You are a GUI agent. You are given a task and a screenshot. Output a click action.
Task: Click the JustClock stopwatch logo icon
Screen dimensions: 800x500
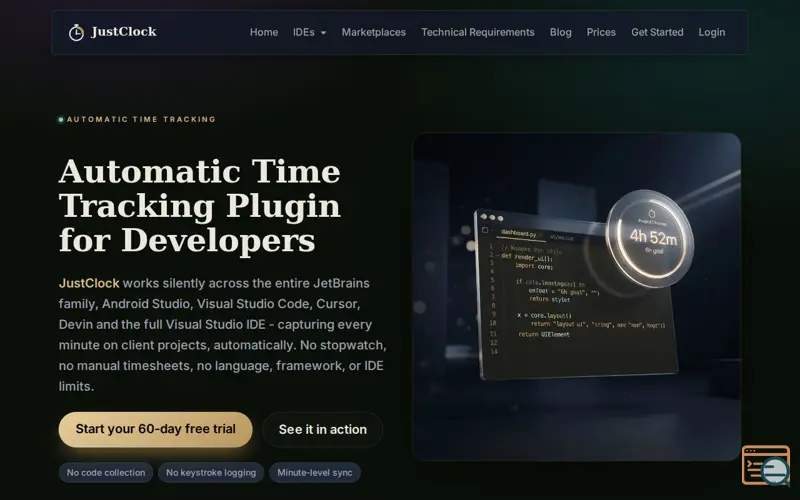coord(76,32)
